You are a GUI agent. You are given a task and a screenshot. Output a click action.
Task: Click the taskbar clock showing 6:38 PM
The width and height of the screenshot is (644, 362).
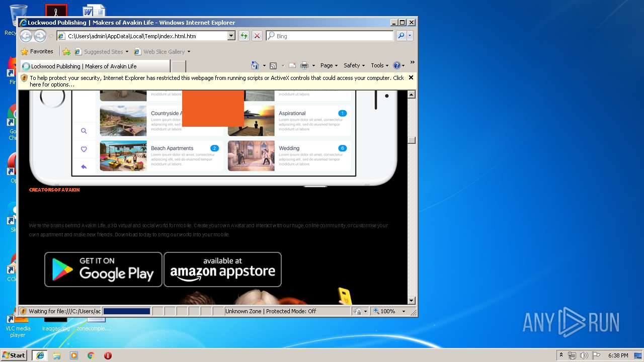(x=618, y=355)
